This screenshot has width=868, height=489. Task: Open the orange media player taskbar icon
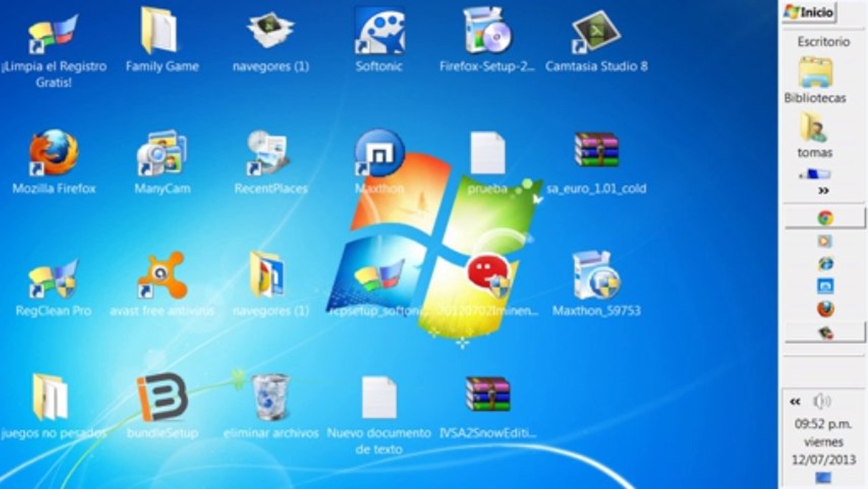pos(825,241)
